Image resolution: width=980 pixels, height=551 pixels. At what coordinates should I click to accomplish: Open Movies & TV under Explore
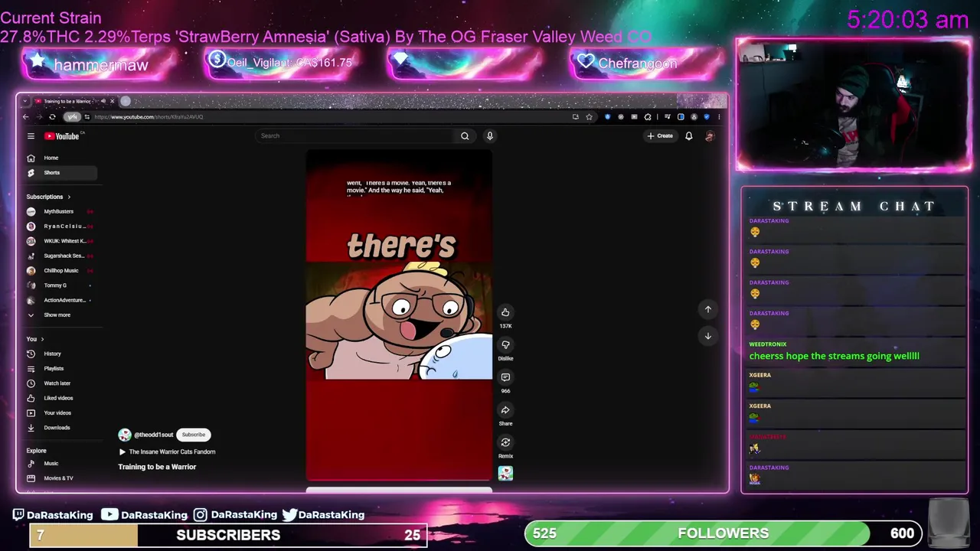coord(60,478)
